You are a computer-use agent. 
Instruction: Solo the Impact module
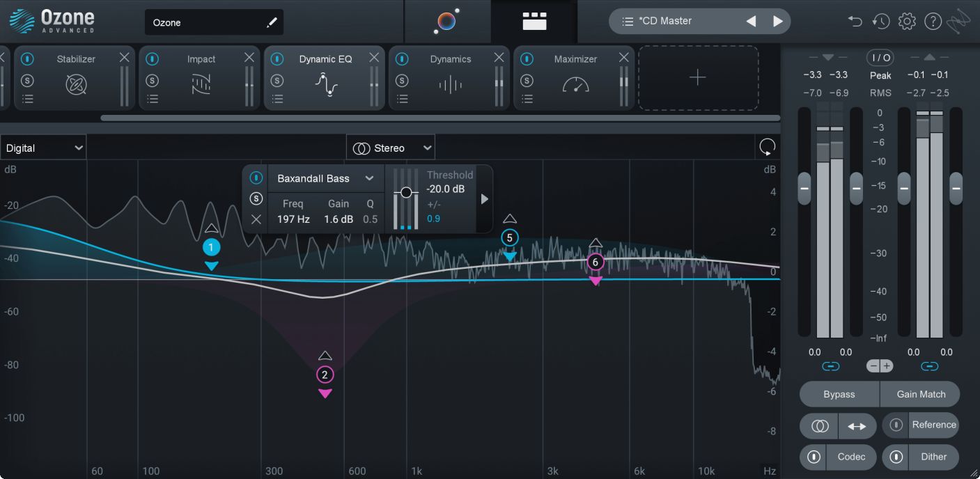(x=152, y=80)
